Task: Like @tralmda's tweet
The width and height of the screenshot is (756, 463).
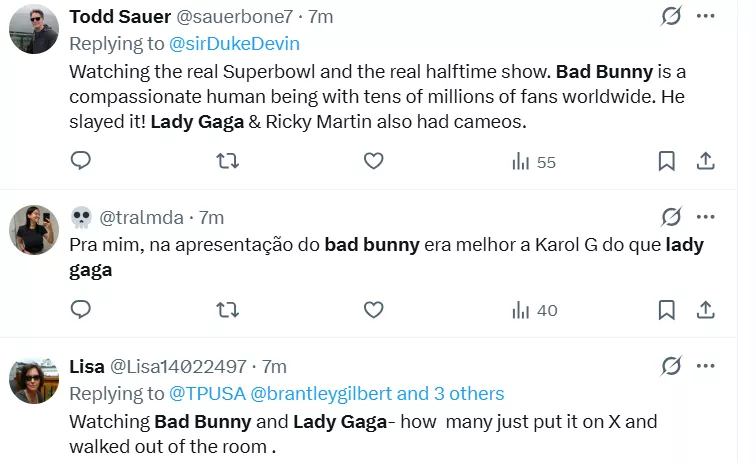Action: [373, 310]
